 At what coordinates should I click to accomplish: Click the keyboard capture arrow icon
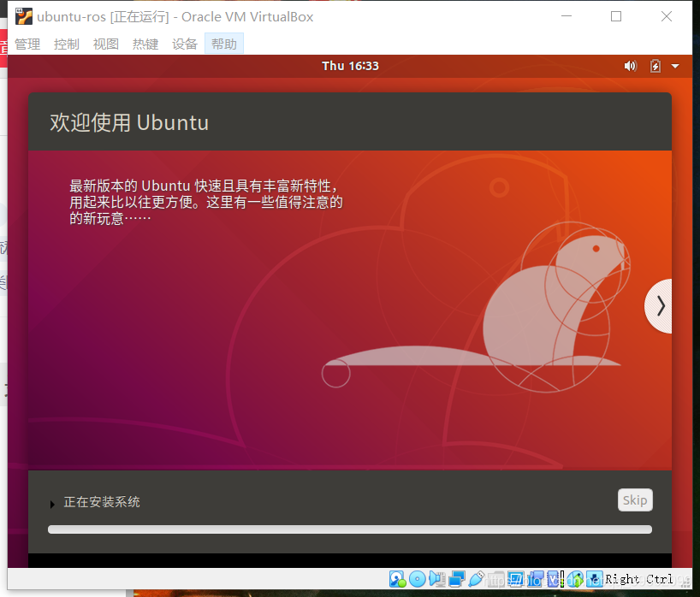595,579
